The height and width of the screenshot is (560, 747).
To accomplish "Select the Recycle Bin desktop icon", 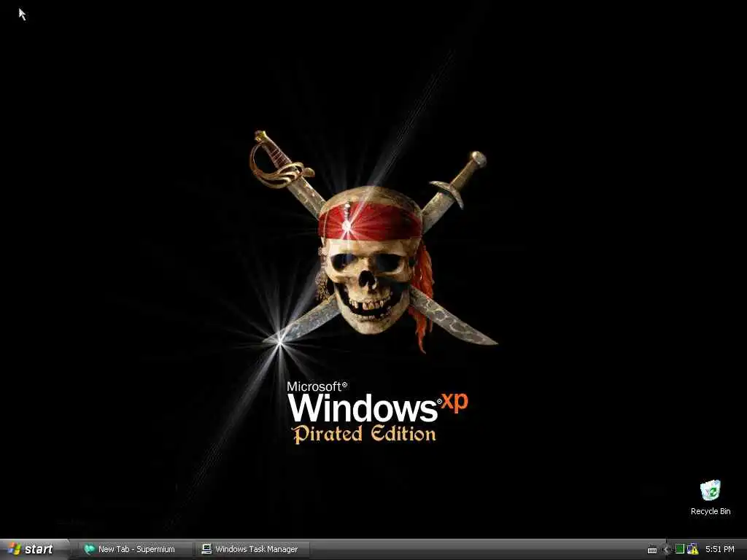I will point(711,497).
